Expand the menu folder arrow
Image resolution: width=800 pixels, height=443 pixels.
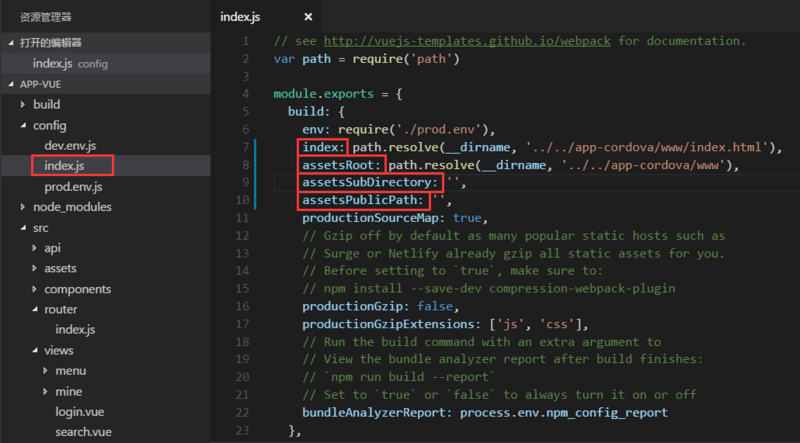coord(45,371)
